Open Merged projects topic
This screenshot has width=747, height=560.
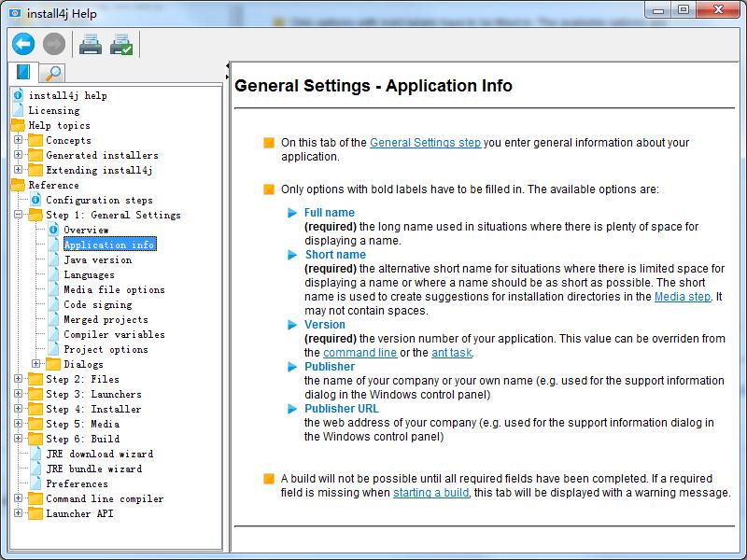(106, 319)
